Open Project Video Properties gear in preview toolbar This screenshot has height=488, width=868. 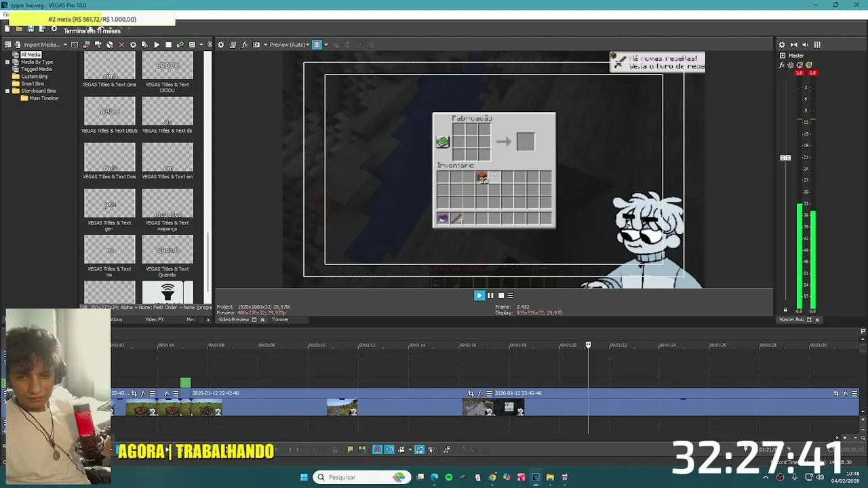[221, 45]
